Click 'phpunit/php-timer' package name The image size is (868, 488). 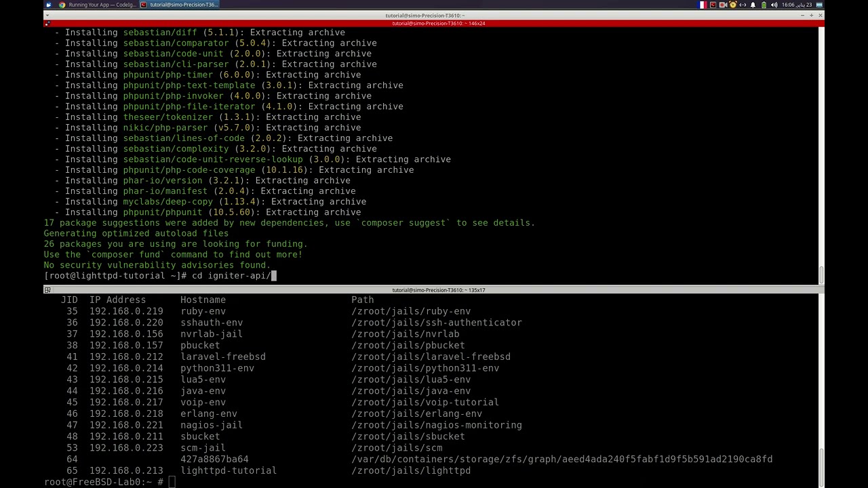click(168, 75)
